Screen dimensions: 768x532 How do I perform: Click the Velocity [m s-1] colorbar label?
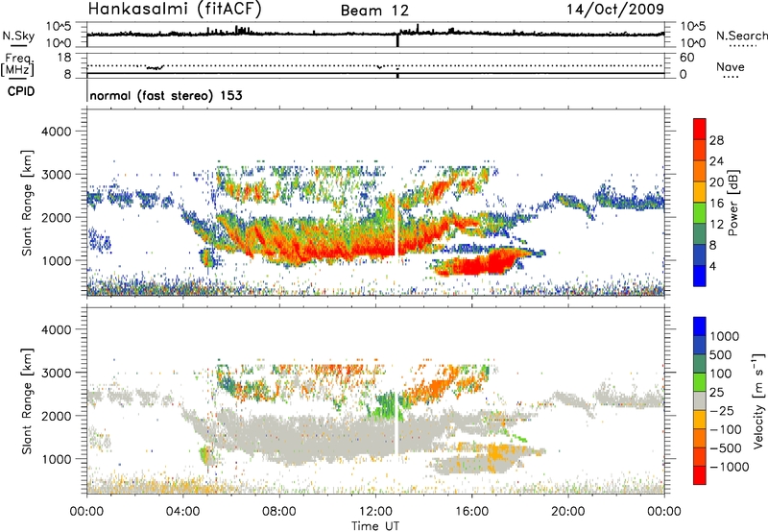point(758,400)
